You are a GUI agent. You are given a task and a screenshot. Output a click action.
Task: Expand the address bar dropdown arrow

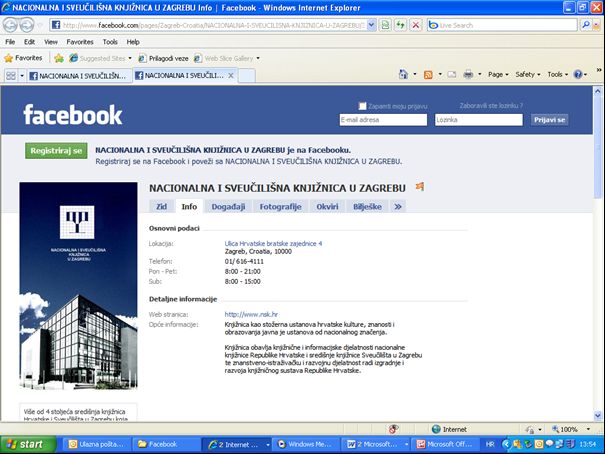point(371,25)
